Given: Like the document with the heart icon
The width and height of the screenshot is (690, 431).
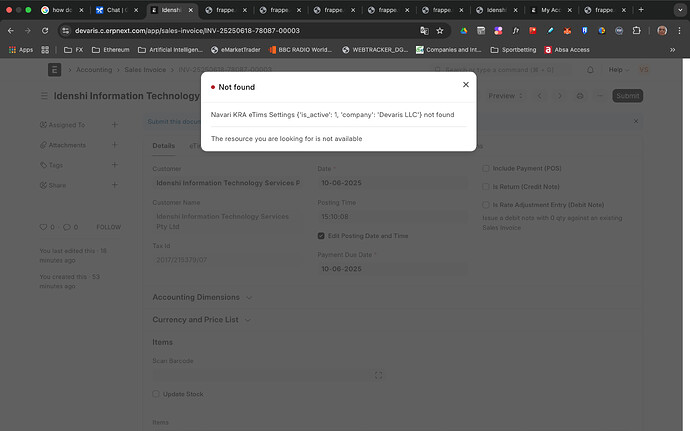Looking at the screenshot, I should coord(43,227).
